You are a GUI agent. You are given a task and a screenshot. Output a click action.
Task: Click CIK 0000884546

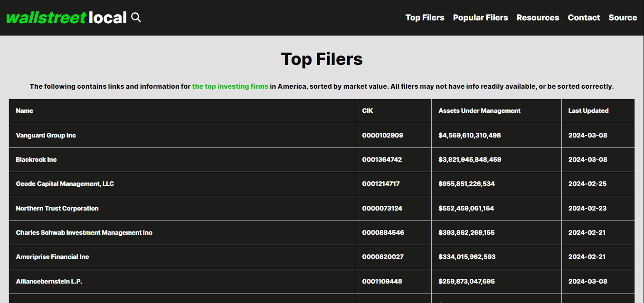(383, 232)
